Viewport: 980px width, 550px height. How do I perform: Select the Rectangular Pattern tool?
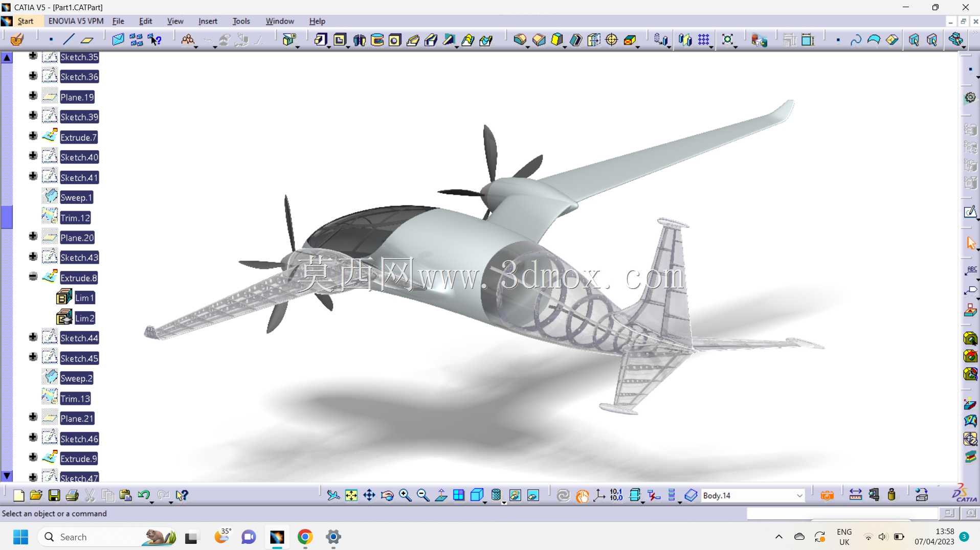pyautogui.click(x=704, y=39)
